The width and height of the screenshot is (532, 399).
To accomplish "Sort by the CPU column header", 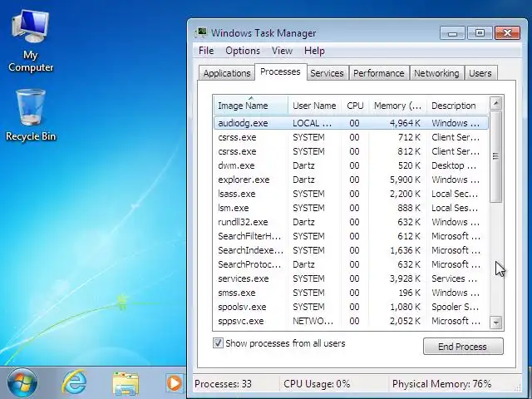I will click(355, 106).
